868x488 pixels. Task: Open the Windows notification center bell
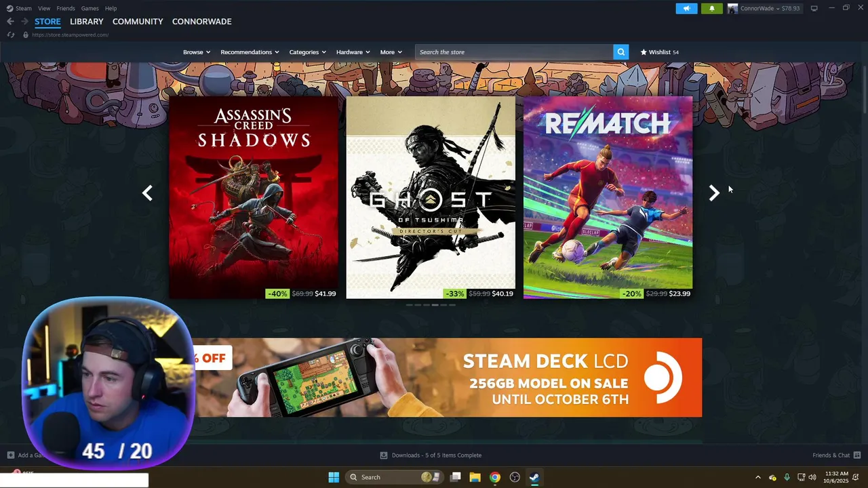(x=856, y=477)
